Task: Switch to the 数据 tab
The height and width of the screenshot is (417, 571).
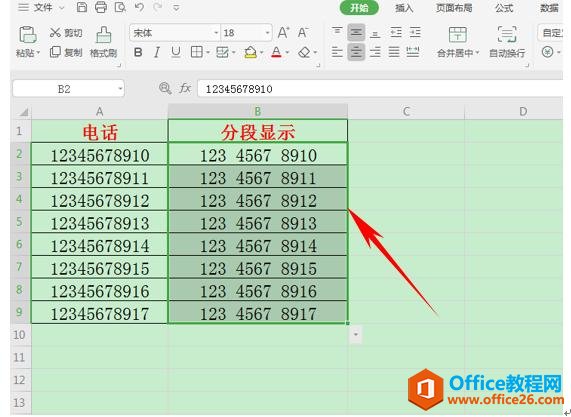Action: pyautogui.click(x=549, y=8)
